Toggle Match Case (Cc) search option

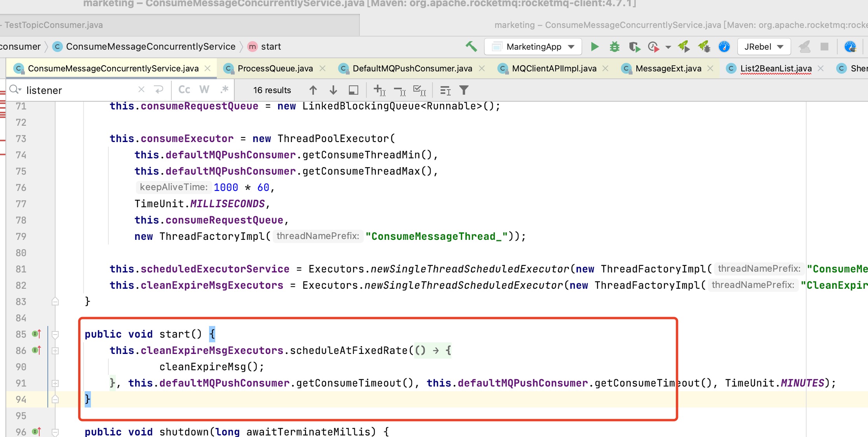point(184,90)
